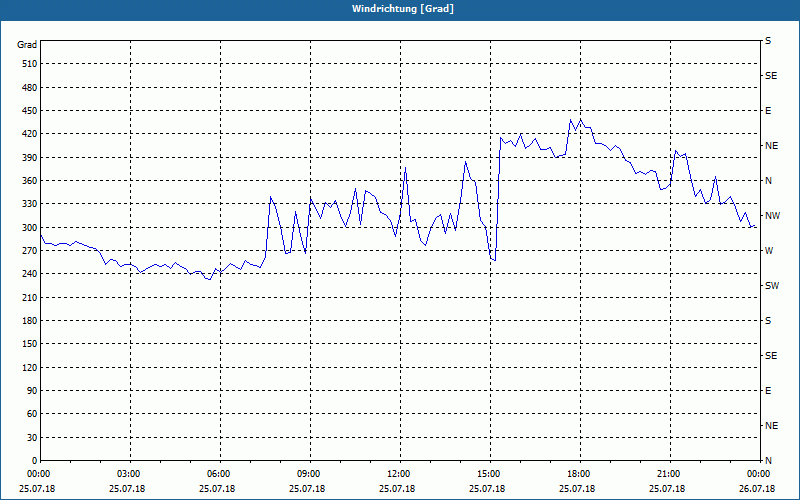The width and height of the screenshot is (800, 500).
Task: Click the E compass label beside 90 gridline
Action: (x=768, y=391)
